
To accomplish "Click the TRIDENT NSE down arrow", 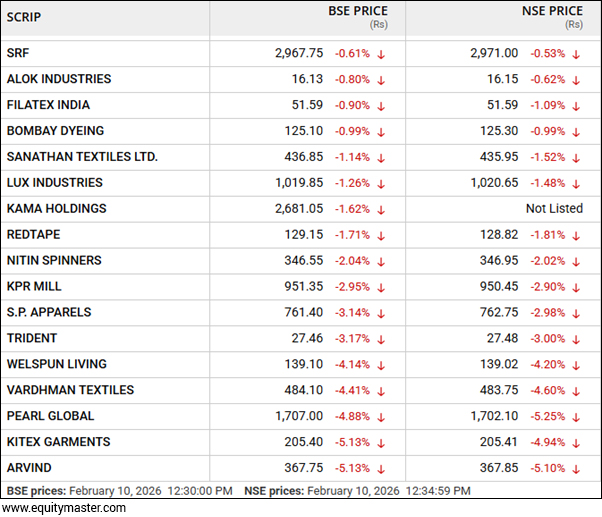I will pyautogui.click(x=575, y=339).
